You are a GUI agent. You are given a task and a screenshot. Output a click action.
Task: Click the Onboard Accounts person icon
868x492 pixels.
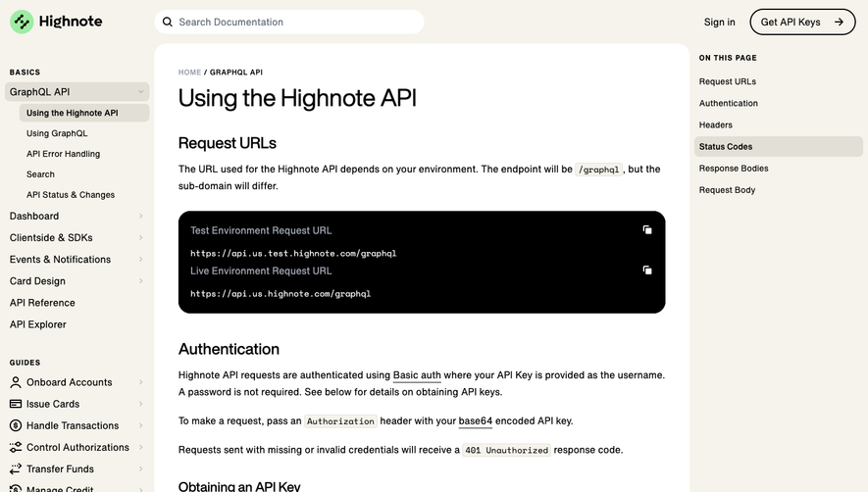coord(16,382)
